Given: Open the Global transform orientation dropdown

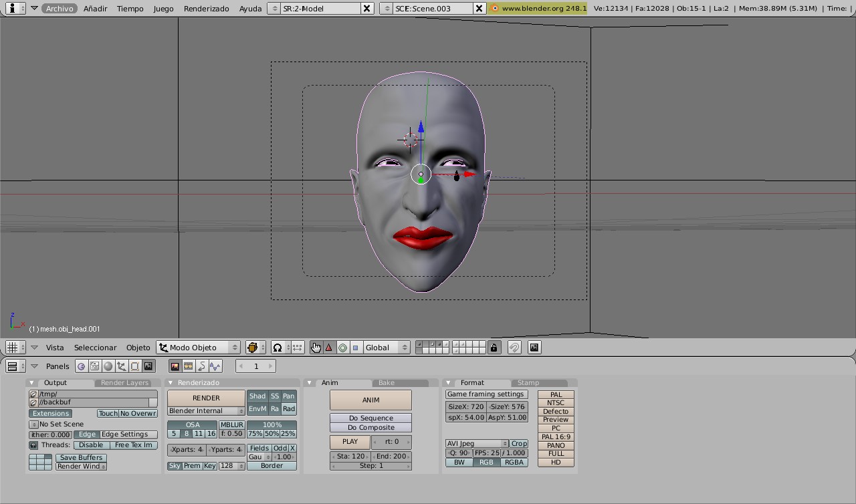Looking at the screenshot, I should tap(386, 347).
